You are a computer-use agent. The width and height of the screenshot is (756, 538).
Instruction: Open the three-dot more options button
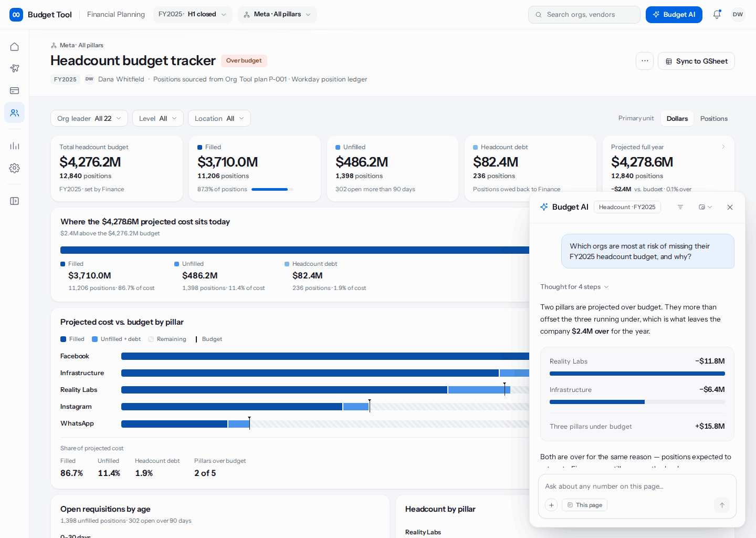[645, 61]
